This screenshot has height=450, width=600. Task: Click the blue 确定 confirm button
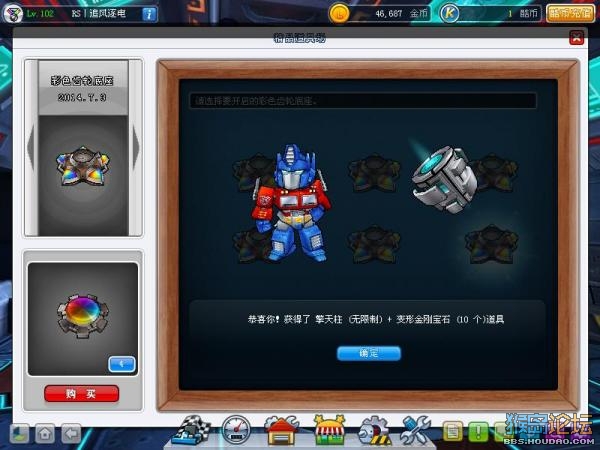click(x=369, y=353)
